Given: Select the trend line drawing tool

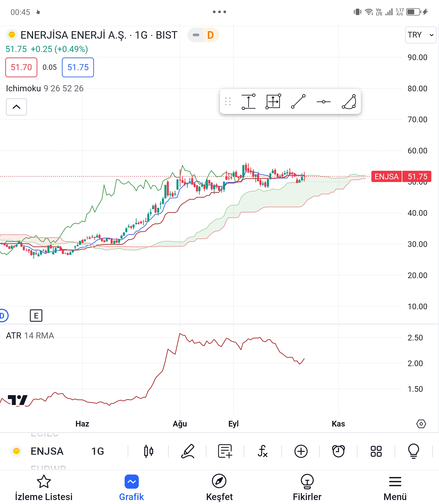Looking at the screenshot, I should pos(298,101).
